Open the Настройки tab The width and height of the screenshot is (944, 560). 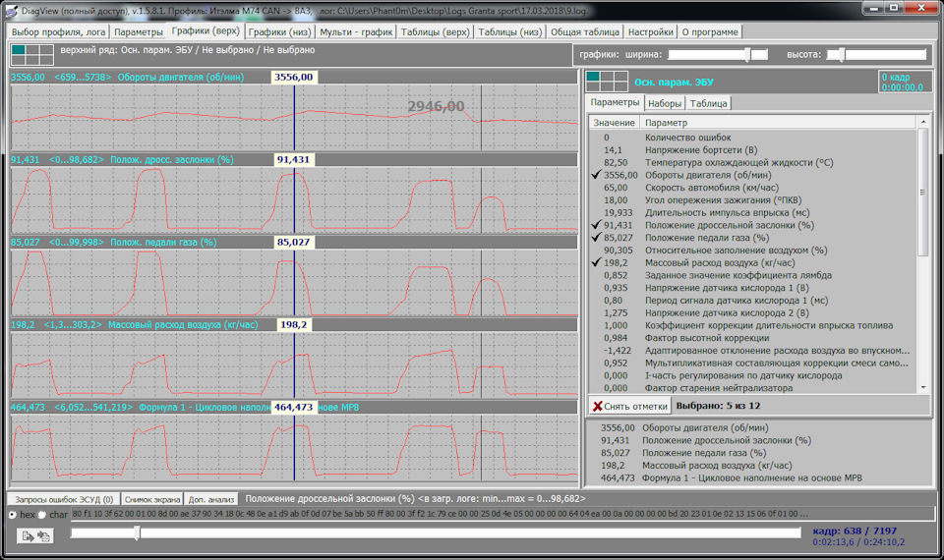(651, 31)
